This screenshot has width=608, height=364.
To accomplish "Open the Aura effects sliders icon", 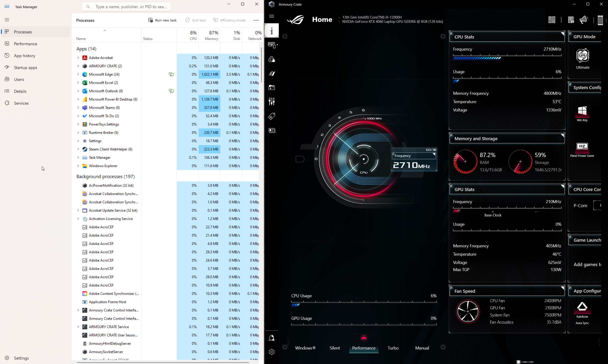I will click(271, 101).
